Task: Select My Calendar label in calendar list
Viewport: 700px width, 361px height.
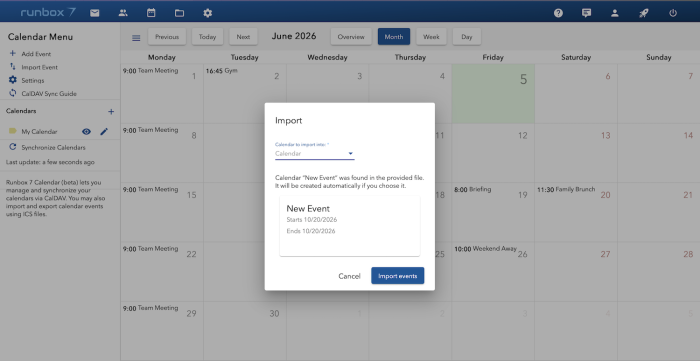Action: click(39, 132)
